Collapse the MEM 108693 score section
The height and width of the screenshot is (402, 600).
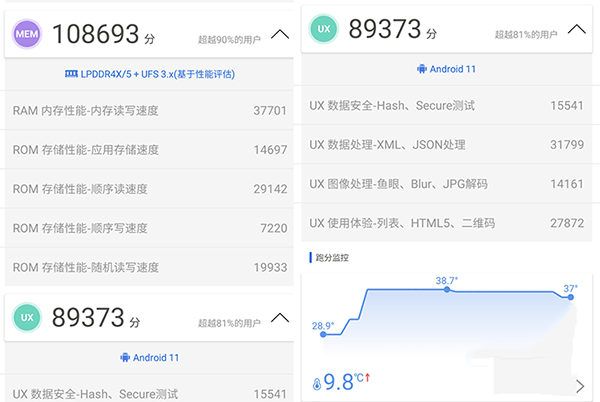click(280, 34)
